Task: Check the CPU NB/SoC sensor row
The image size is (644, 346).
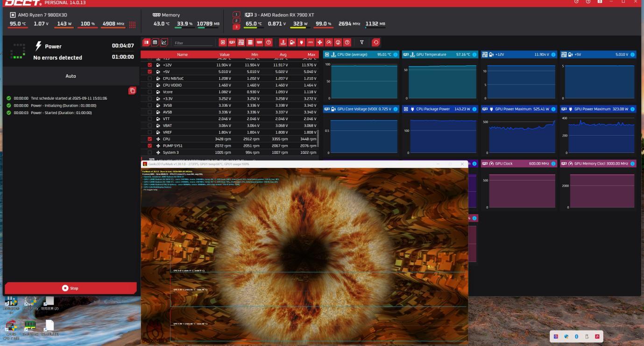Action: coord(150,79)
